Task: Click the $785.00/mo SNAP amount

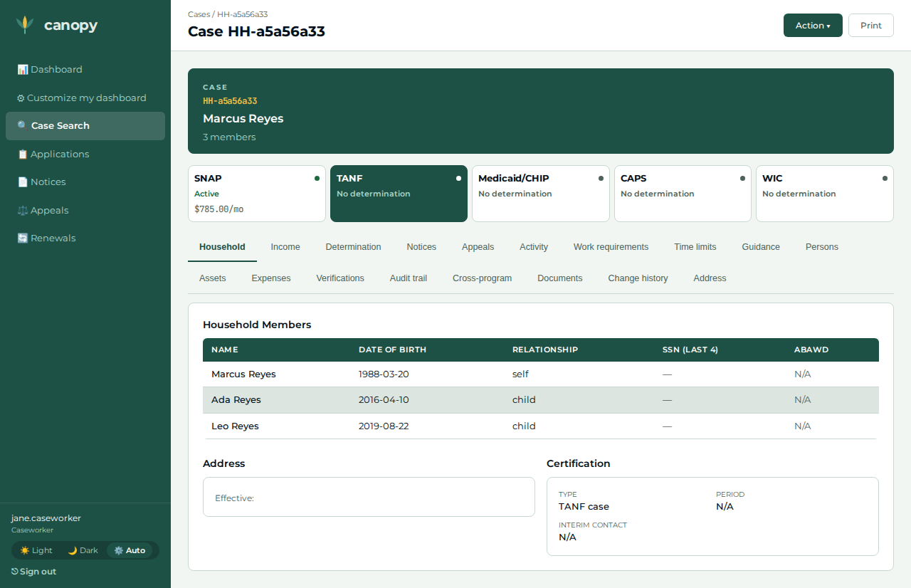Action: pyautogui.click(x=218, y=210)
